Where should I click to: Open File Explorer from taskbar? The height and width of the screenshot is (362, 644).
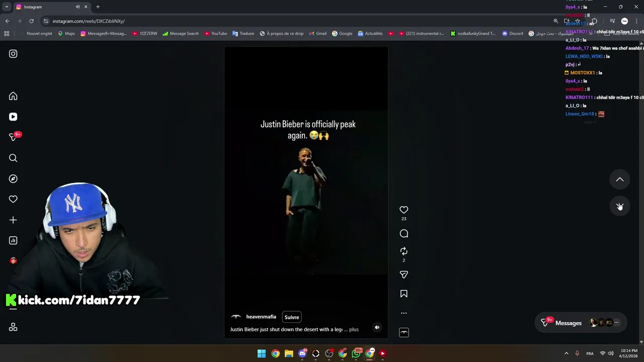click(289, 353)
